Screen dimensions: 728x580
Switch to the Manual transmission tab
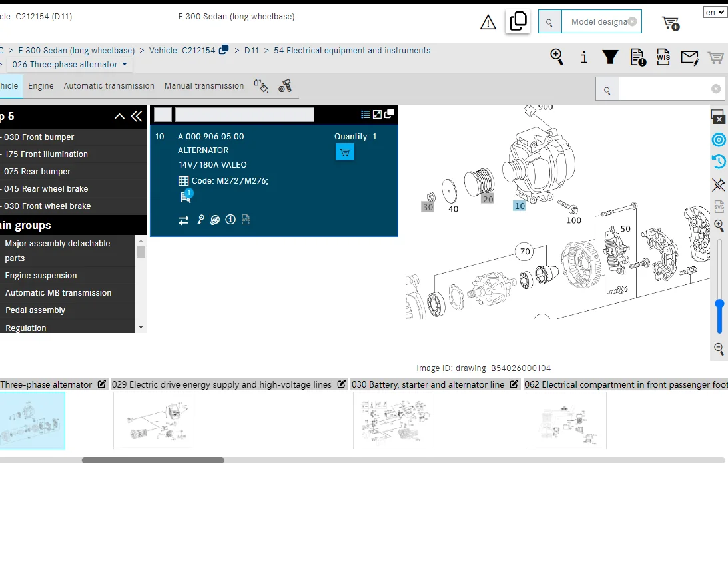coord(204,86)
